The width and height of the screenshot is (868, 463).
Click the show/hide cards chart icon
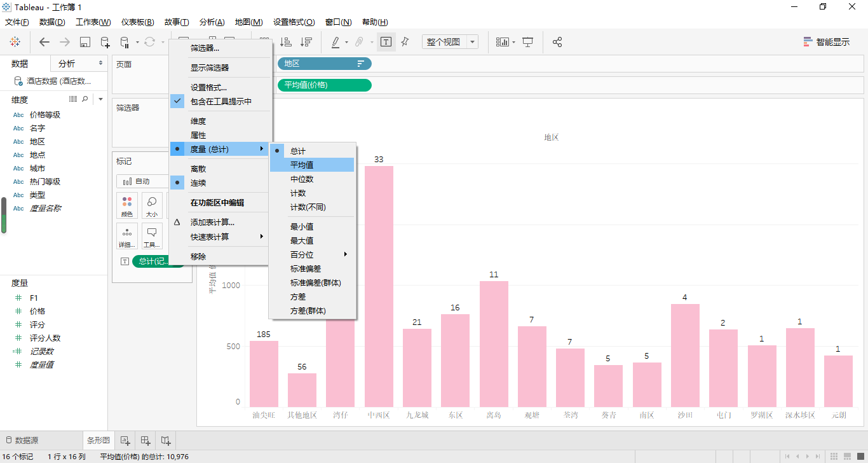pos(503,42)
